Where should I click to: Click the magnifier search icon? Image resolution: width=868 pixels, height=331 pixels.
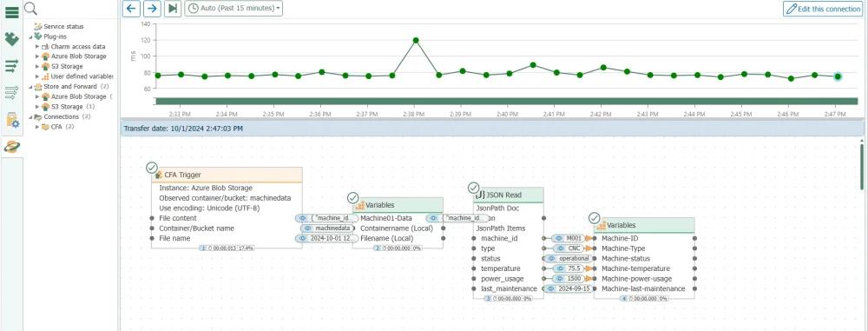[x=31, y=9]
